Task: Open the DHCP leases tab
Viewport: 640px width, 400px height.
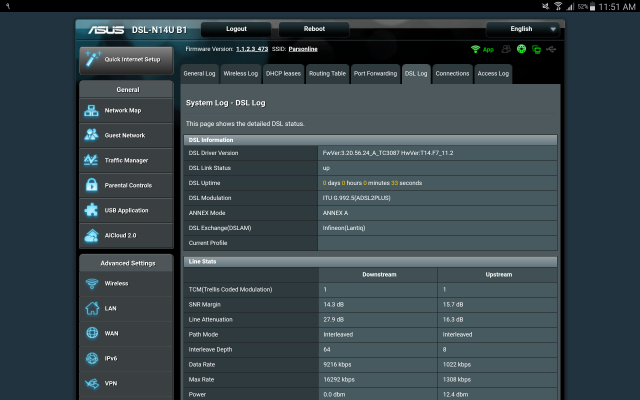Action: [x=283, y=74]
